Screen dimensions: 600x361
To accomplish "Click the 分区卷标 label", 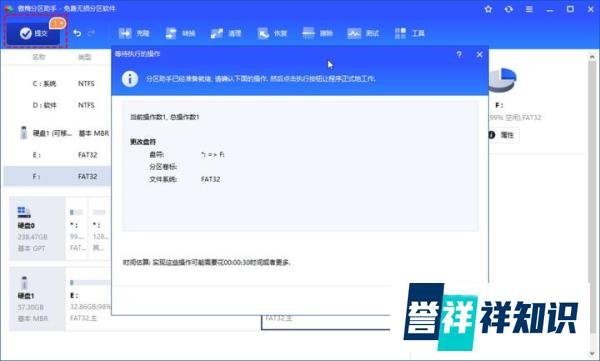I will click(x=163, y=167).
